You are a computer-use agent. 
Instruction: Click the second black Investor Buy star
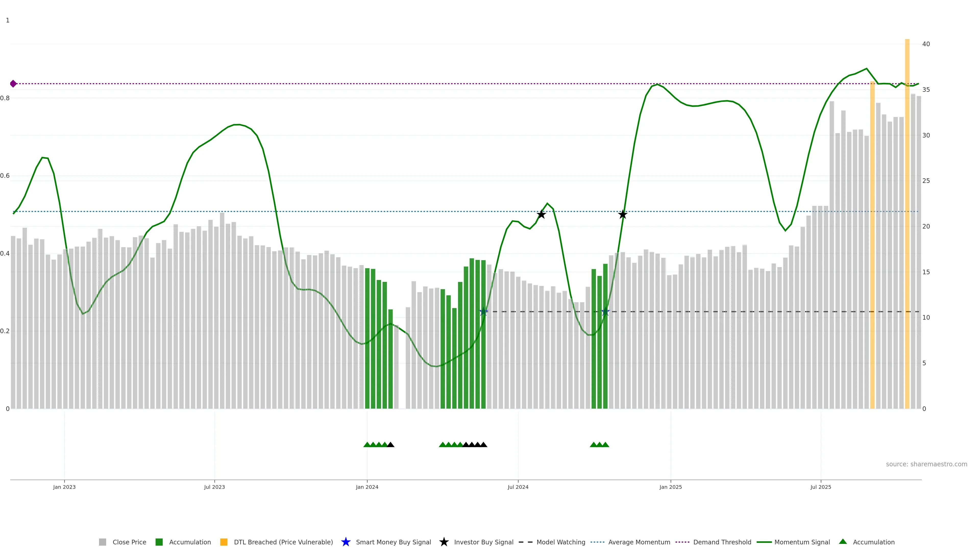pyautogui.click(x=622, y=215)
